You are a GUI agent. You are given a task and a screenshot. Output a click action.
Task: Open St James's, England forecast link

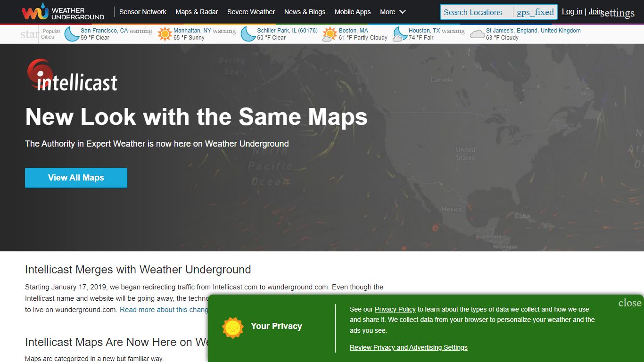pyautogui.click(x=533, y=31)
